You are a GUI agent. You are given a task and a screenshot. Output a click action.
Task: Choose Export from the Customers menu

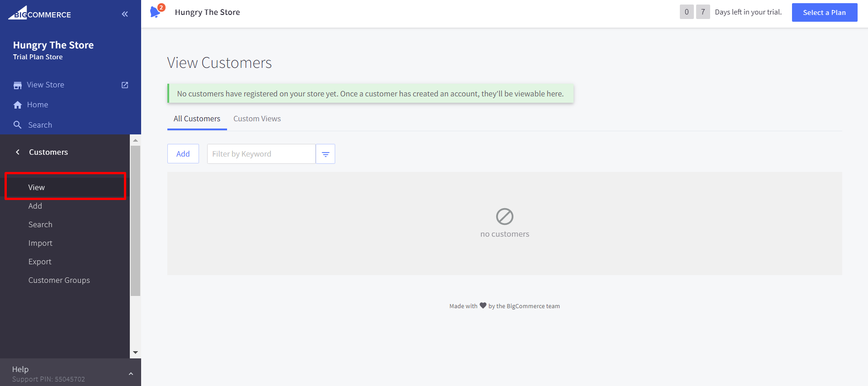[x=40, y=262]
